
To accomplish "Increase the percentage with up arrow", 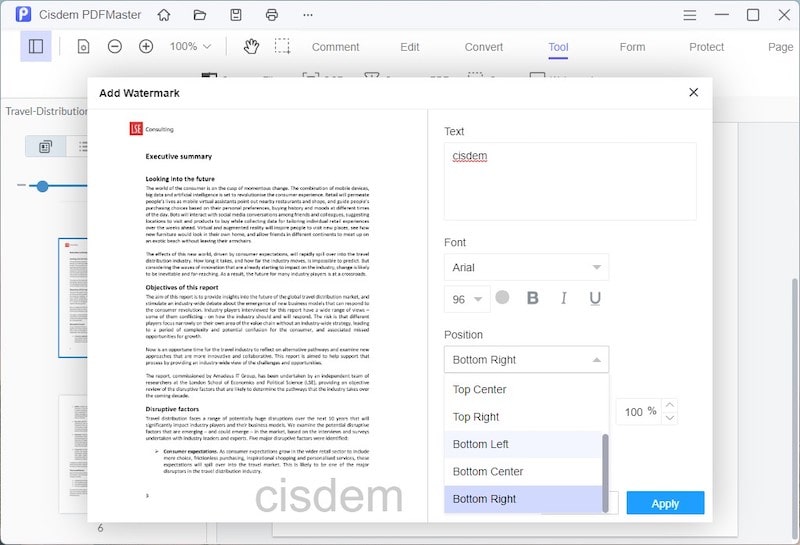I will [670, 405].
